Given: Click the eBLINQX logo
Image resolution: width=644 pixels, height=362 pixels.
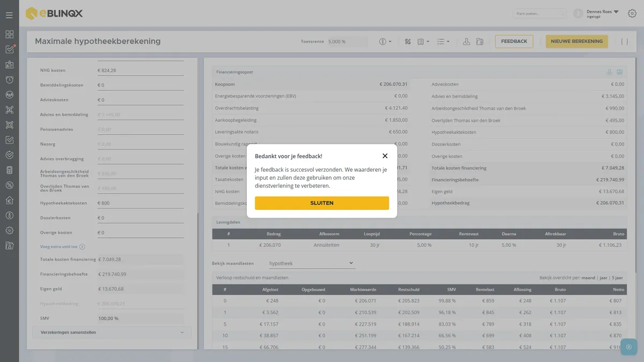Looking at the screenshot, I should click(54, 13).
